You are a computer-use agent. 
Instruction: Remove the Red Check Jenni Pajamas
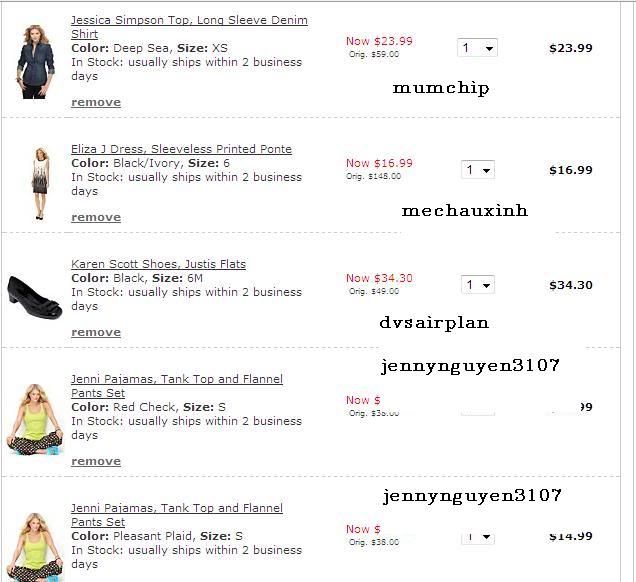point(96,462)
